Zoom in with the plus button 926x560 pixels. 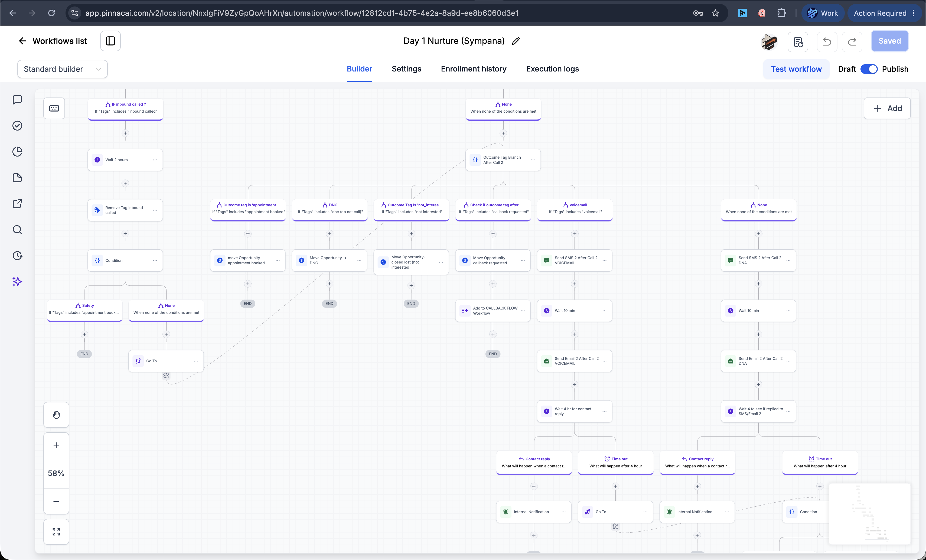56,445
